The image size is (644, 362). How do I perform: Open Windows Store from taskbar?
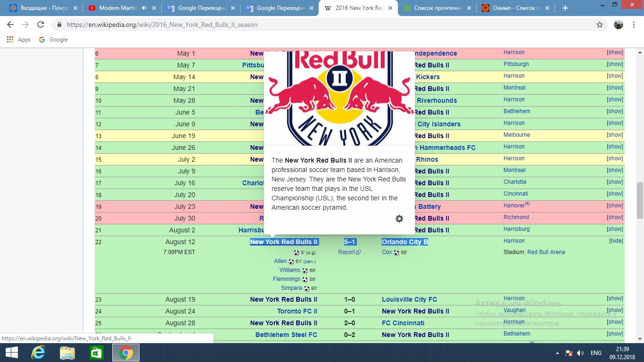(96, 353)
